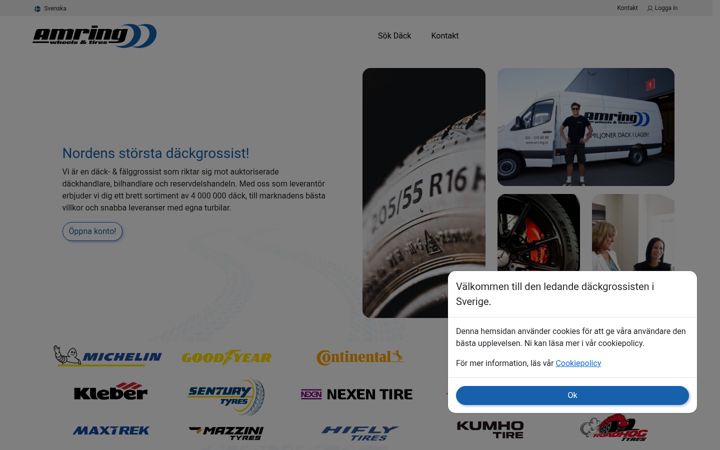This screenshot has width=720, height=450.
Task: Click the Nordens största däckgrossist! heading
Action: tap(156, 153)
